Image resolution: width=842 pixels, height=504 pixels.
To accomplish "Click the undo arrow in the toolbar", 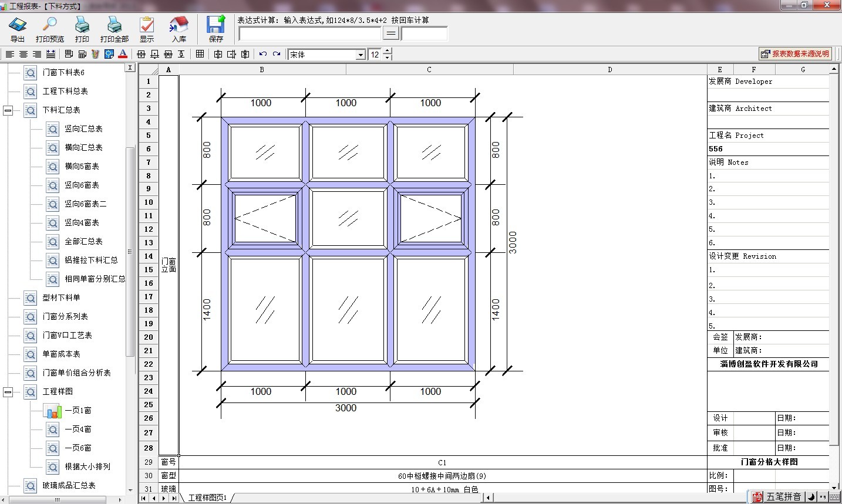I will (262, 55).
